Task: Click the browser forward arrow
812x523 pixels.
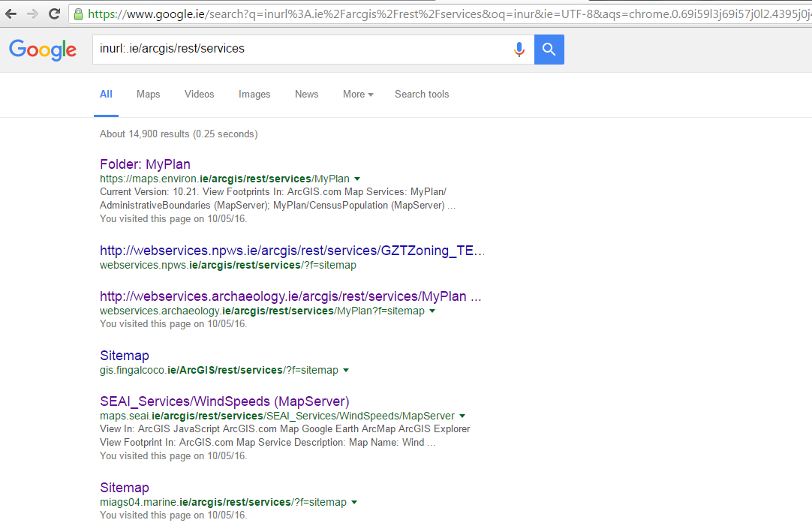Action: coord(32,14)
